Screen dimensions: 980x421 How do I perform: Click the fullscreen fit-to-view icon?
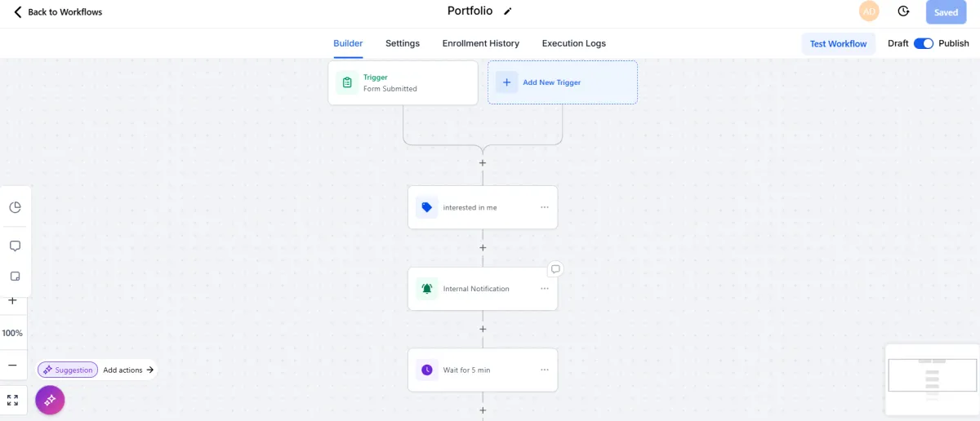[12, 400]
